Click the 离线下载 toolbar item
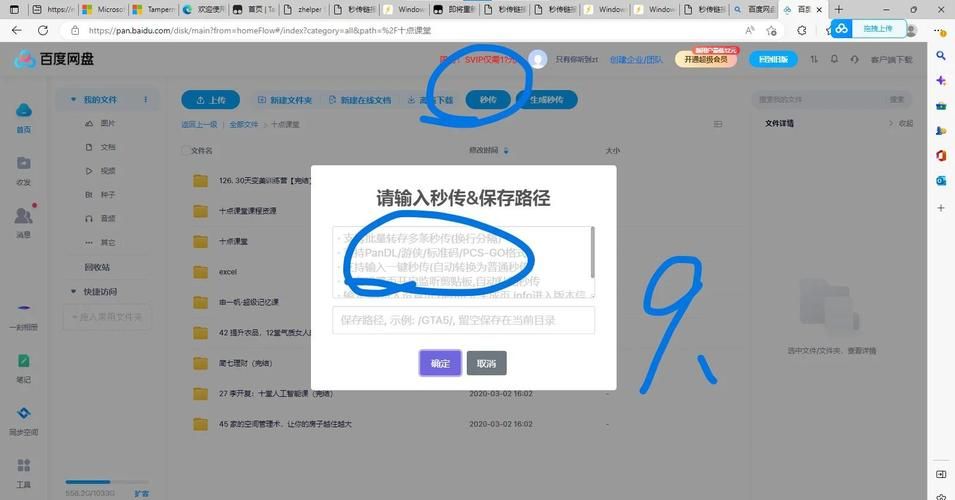 click(431, 100)
